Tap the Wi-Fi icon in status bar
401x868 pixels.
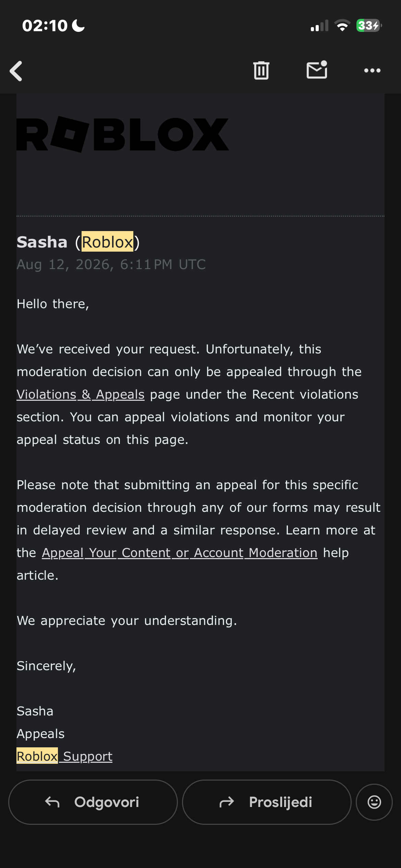point(342,25)
